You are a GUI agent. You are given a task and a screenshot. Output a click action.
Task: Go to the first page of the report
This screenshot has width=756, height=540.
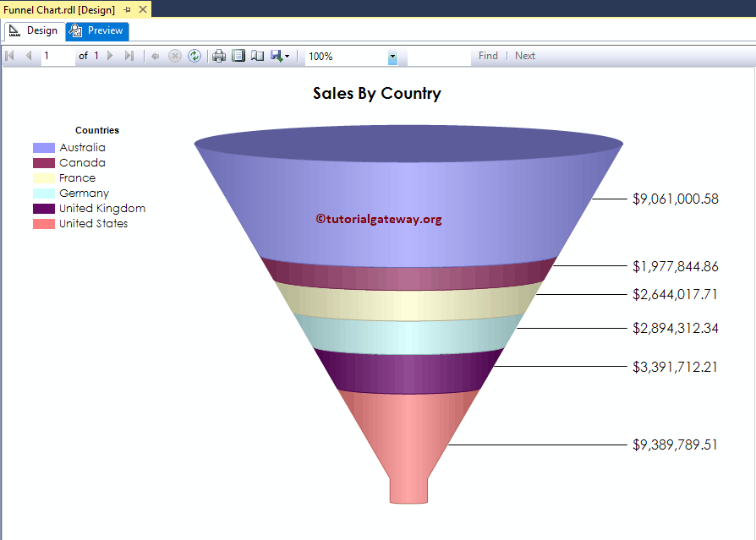tap(9, 56)
